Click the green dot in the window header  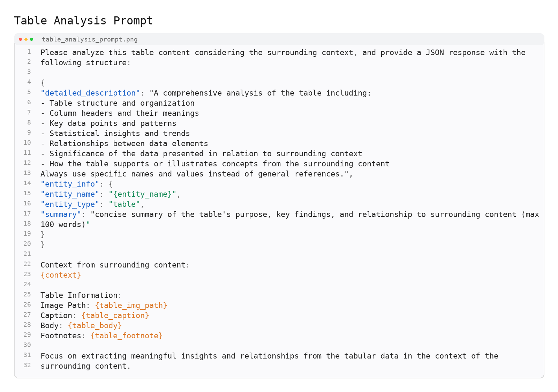pos(32,39)
